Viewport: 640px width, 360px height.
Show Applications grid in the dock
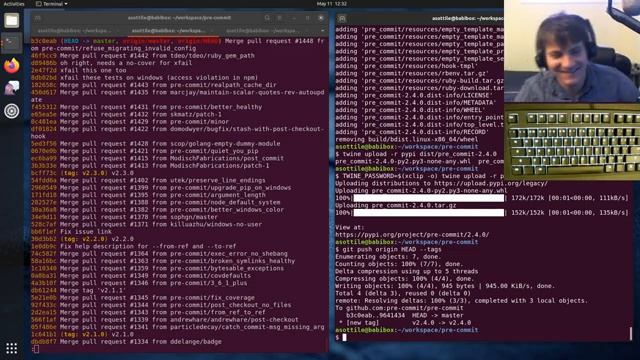11,348
